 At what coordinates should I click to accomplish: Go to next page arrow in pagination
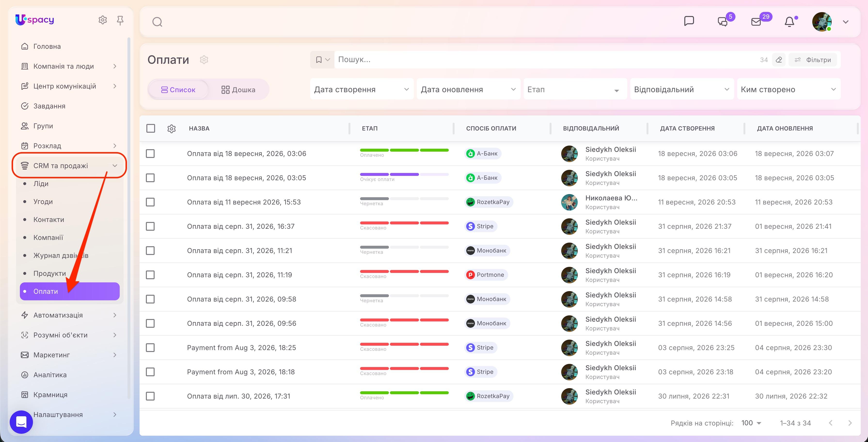tap(850, 423)
